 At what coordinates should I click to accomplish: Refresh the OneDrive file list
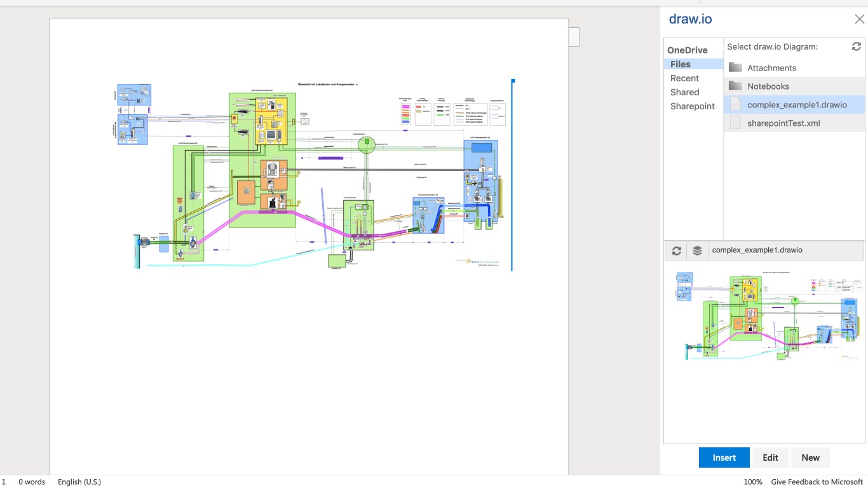pos(856,46)
